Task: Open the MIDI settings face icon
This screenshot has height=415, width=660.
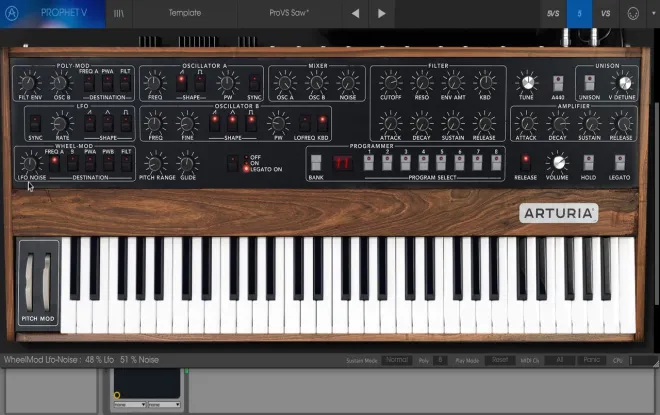Action: click(633, 13)
